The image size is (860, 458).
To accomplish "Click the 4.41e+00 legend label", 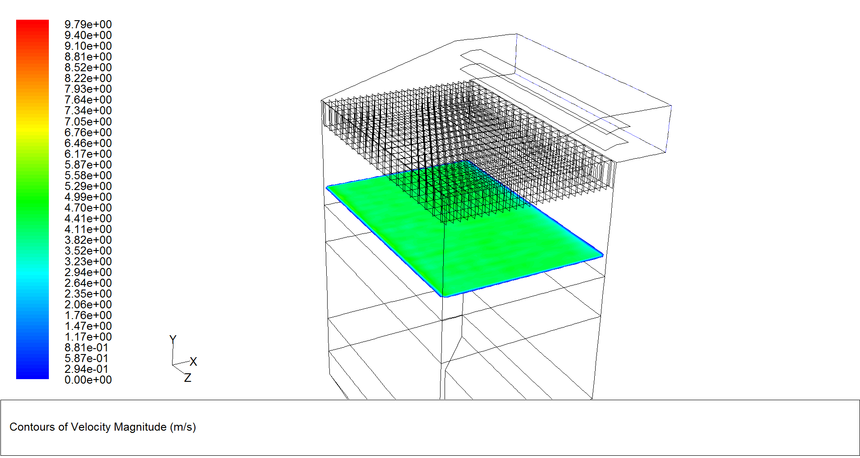I will (x=88, y=218).
